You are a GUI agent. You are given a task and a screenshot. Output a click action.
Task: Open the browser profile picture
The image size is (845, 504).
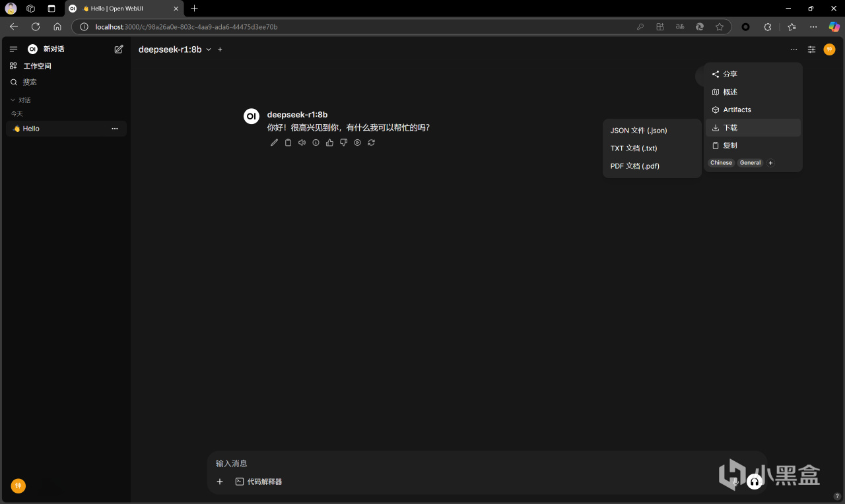click(x=11, y=9)
